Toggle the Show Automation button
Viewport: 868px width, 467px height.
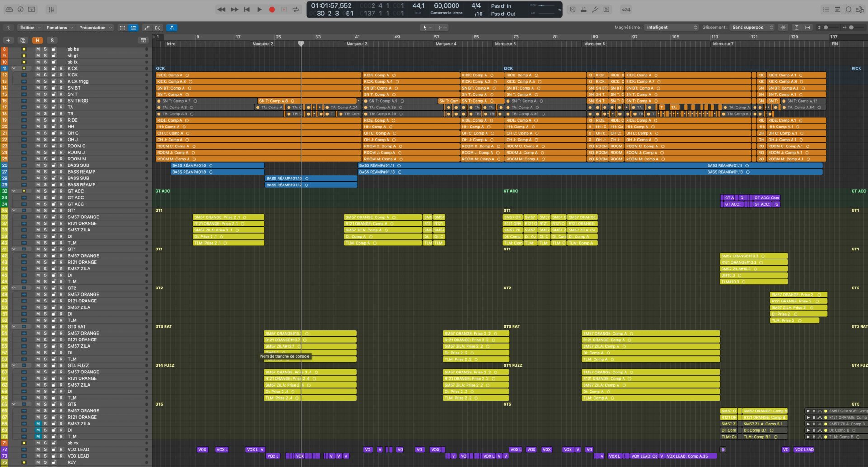pyautogui.click(x=146, y=28)
